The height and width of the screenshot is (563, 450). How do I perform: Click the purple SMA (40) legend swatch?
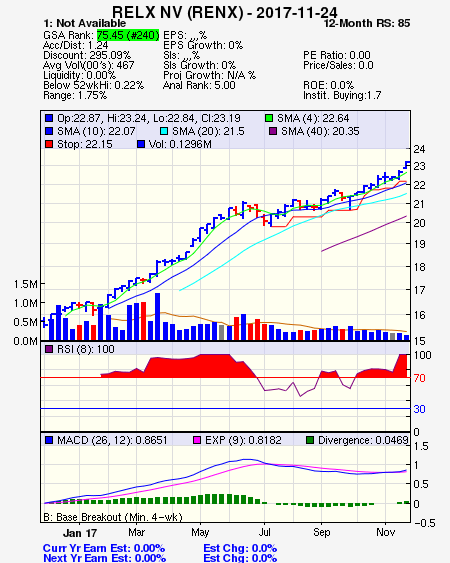273,131
